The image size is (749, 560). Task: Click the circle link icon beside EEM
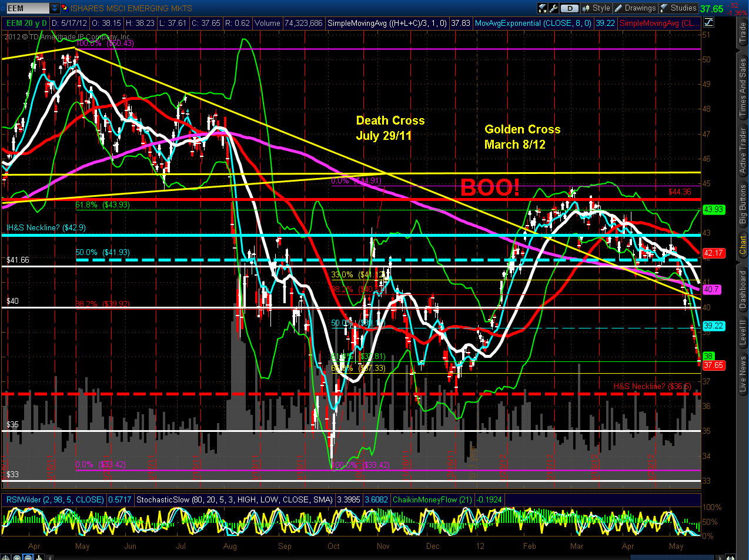coord(3,8)
